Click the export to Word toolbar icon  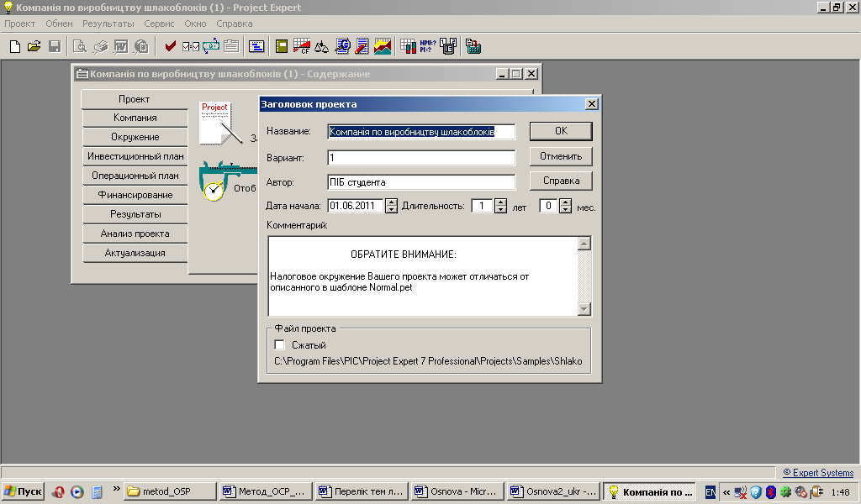(x=121, y=46)
